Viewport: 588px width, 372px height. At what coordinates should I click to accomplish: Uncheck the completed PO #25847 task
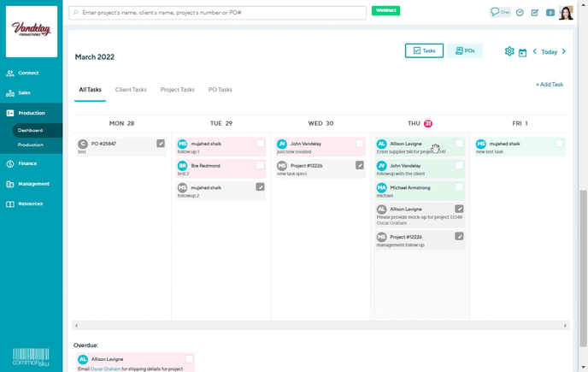point(161,144)
